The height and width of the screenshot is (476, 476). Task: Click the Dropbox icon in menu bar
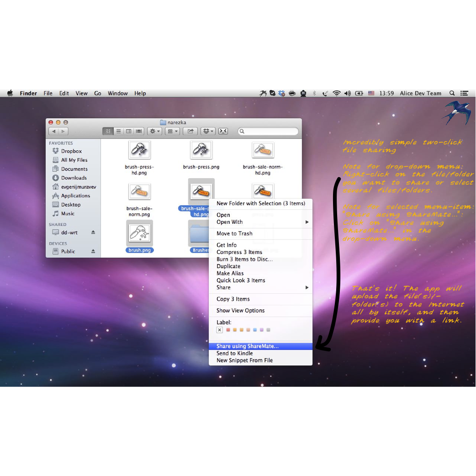point(282,93)
